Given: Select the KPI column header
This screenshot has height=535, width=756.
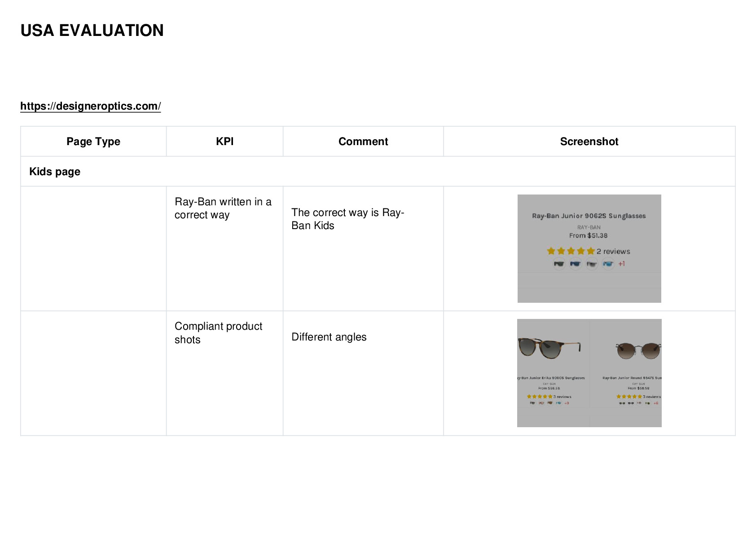Looking at the screenshot, I should (225, 141).
